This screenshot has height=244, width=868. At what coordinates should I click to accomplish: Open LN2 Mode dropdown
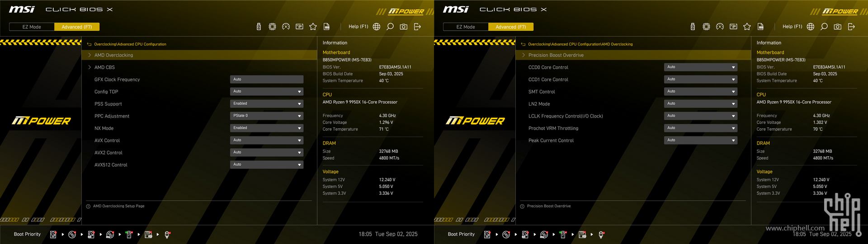point(701,103)
